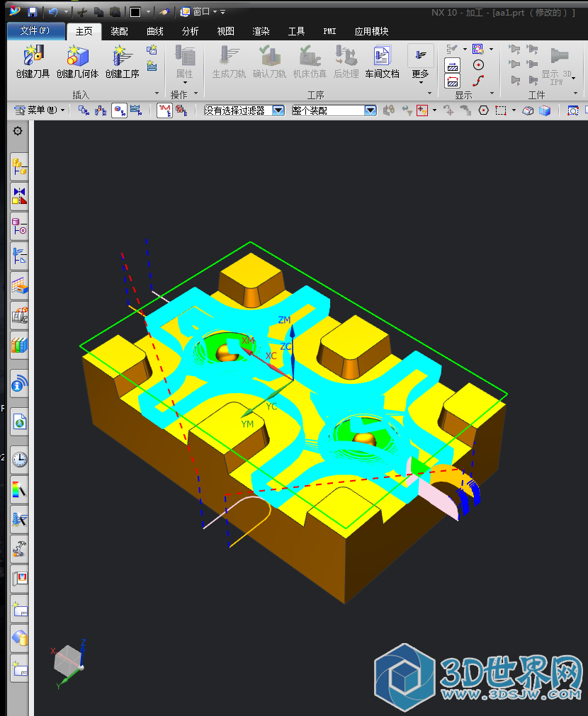The image size is (588, 716).
Task: Expand the More (更多) gallery
Action: (x=420, y=64)
